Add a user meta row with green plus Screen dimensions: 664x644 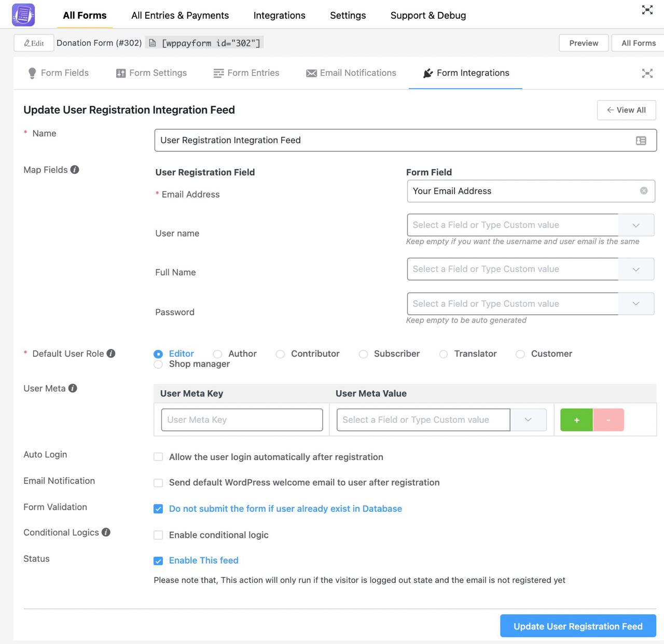coord(576,420)
